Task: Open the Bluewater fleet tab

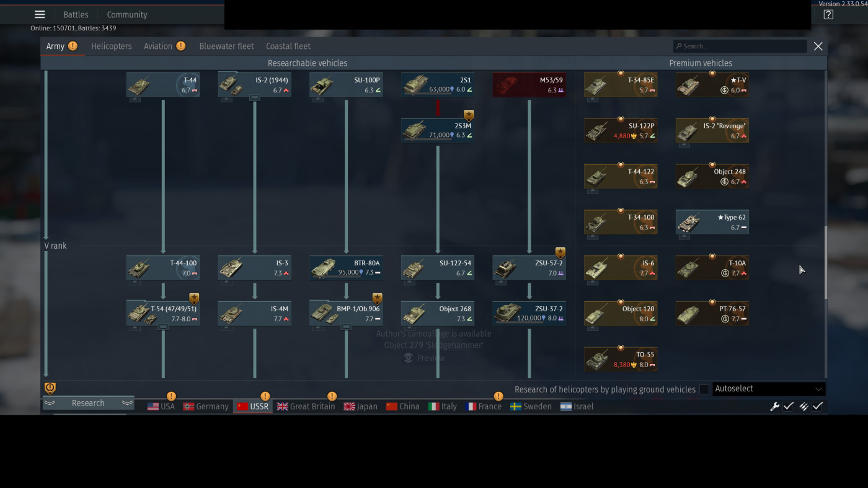Action: [x=226, y=46]
